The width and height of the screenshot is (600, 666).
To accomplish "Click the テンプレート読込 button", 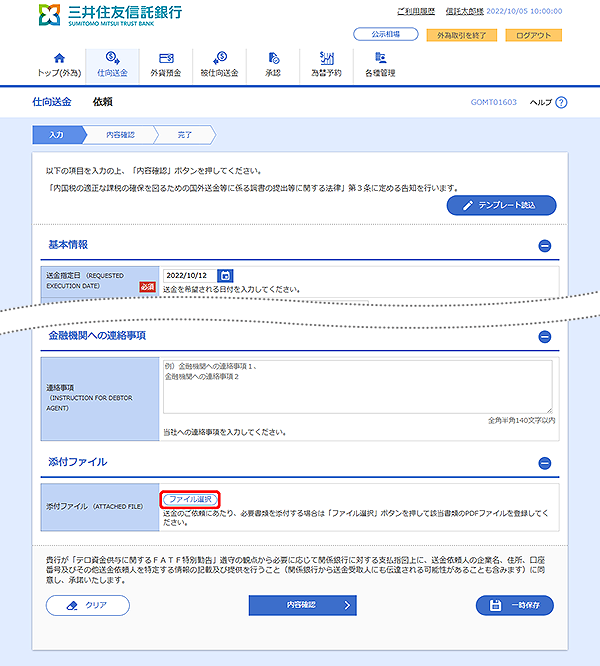I will point(501,205).
